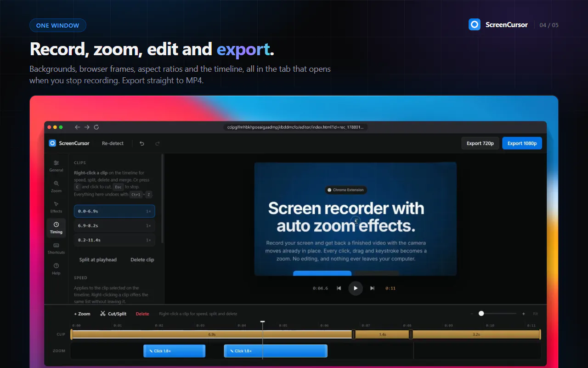Click the red Delete timeline button
The image size is (588, 368).
(142, 314)
